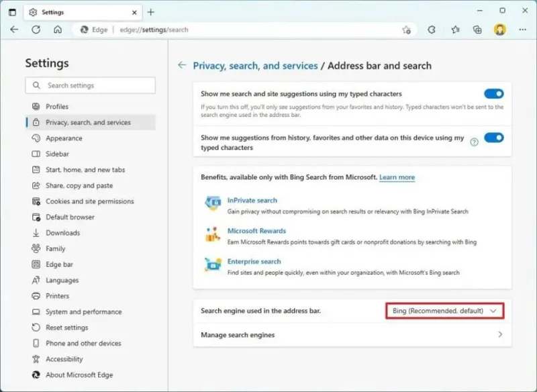Open the Microsoft Rewards link
537x392 pixels.
coord(256,231)
